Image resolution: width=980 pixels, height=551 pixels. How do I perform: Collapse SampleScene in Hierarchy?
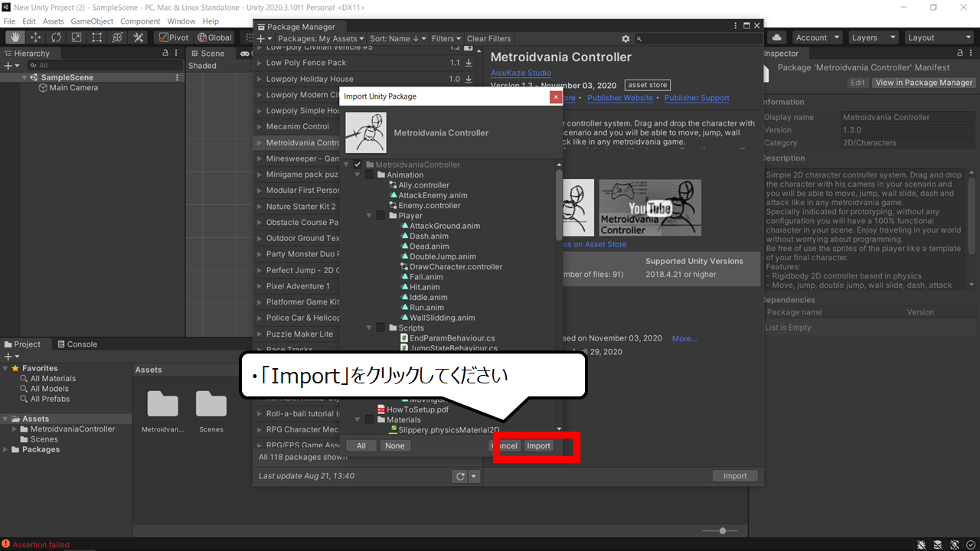[24, 77]
